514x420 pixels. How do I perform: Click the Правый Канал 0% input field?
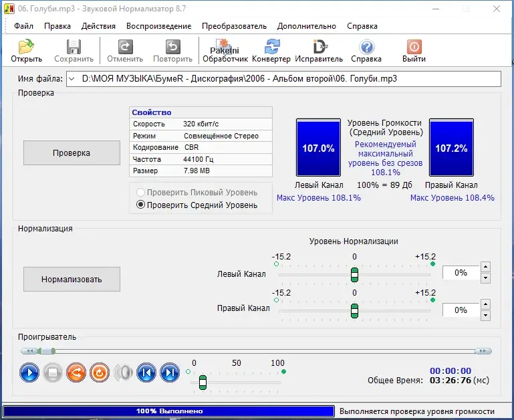pyautogui.click(x=461, y=310)
